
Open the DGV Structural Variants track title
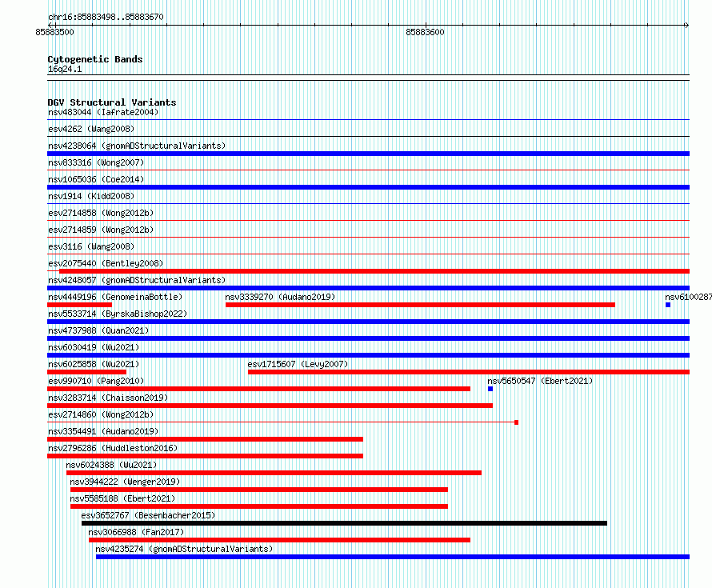click(x=112, y=102)
